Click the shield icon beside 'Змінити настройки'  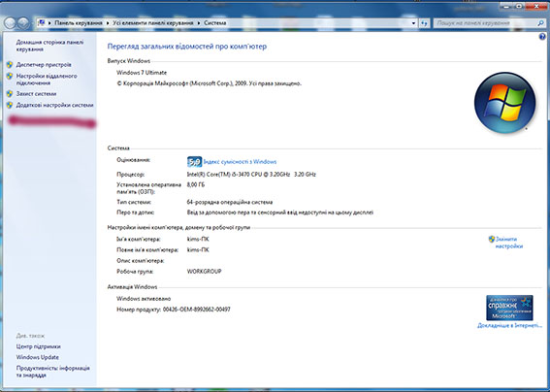[492, 240]
